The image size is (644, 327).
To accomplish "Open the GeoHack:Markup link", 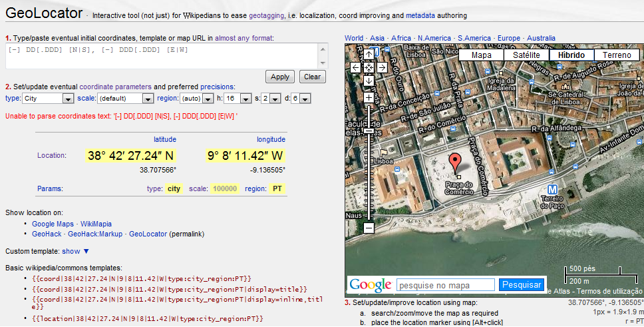I will pos(95,234).
